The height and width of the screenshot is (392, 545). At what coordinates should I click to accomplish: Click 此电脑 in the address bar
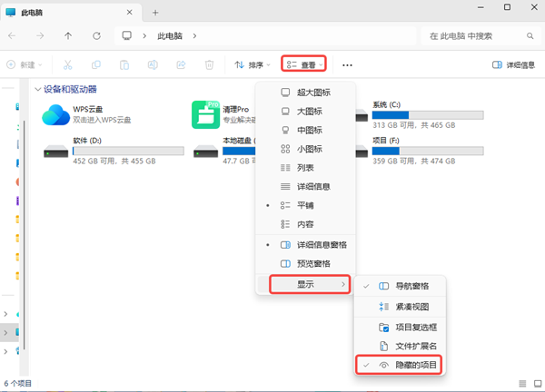coord(170,35)
